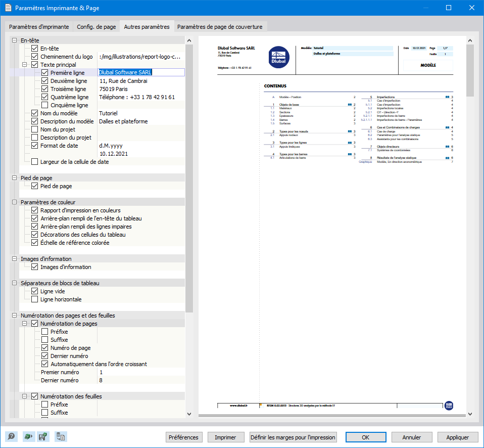Uncheck the Dernier numéro checkbox
This screenshot has height=448, width=484.
tap(45, 355)
